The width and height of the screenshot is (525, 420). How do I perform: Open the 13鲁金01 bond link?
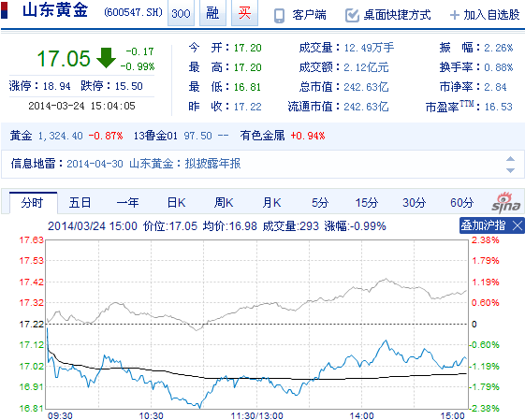click(155, 136)
